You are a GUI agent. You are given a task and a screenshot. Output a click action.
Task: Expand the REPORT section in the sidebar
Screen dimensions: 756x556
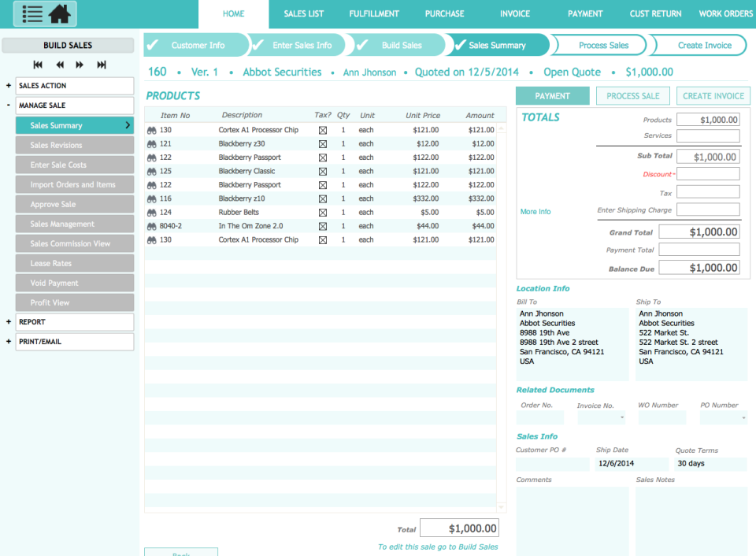[x=8, y=321]
